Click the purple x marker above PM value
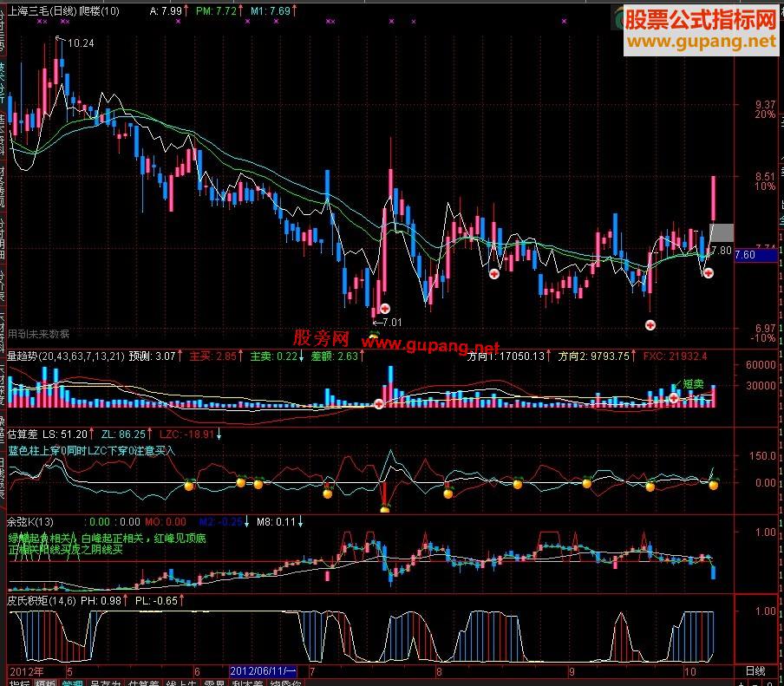Viewport: 784px width, 686px height. coord(247,22)
